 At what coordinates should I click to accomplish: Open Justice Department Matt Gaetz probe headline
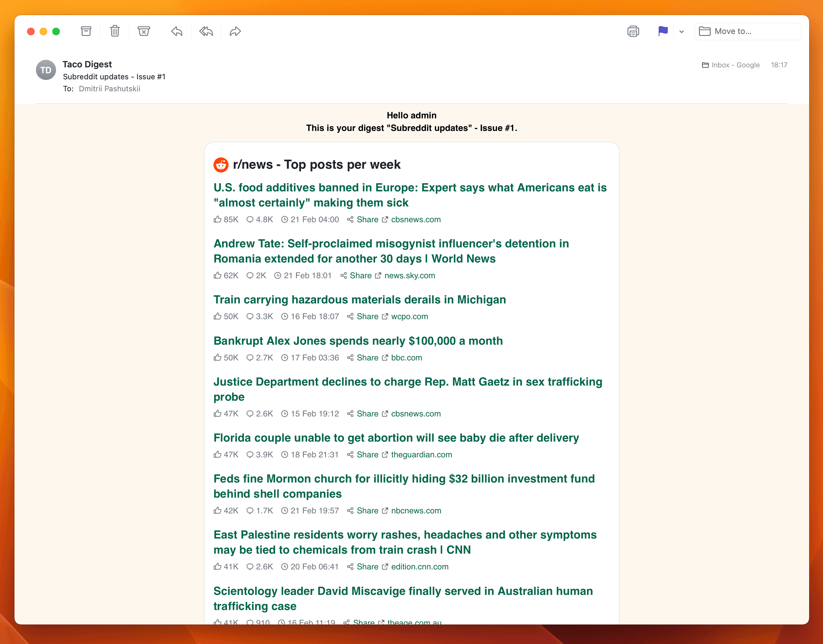point(408,389)
